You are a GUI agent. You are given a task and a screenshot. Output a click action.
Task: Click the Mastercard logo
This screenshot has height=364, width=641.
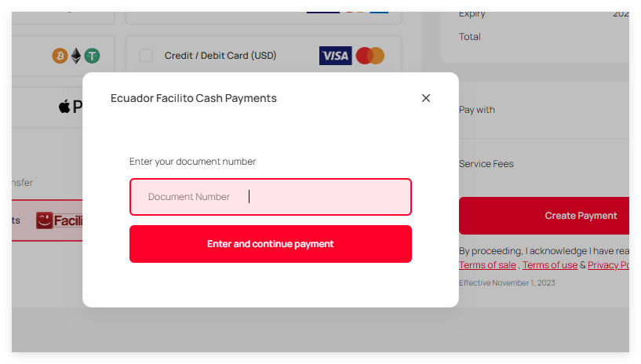pyautogui.click(x=370, y=56)
